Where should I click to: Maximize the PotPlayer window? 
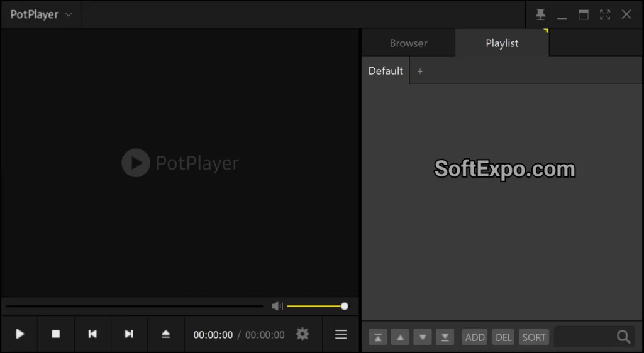pyautogui.click(x=584, y=14)
